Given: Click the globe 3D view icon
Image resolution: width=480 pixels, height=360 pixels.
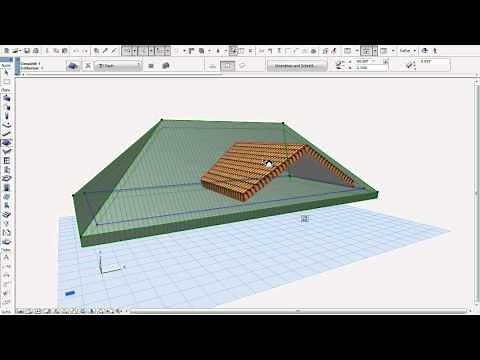Looking at the screenshot, I should (x=425, y=51).
